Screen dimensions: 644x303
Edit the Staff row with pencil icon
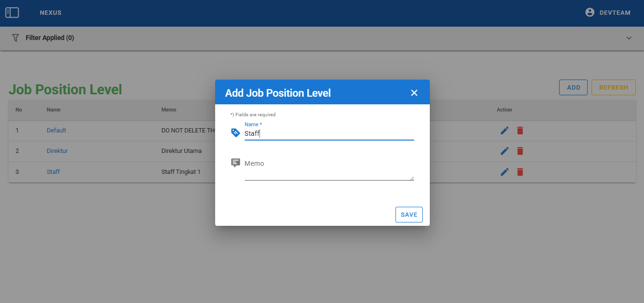(505, 172)
